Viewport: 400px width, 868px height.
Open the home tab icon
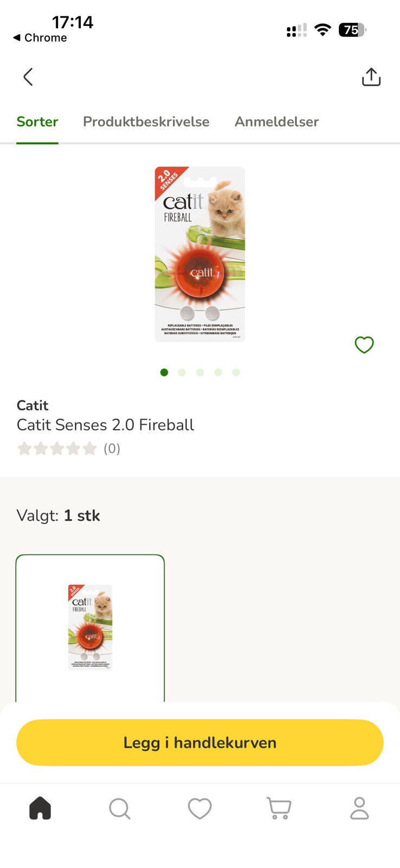40,808
